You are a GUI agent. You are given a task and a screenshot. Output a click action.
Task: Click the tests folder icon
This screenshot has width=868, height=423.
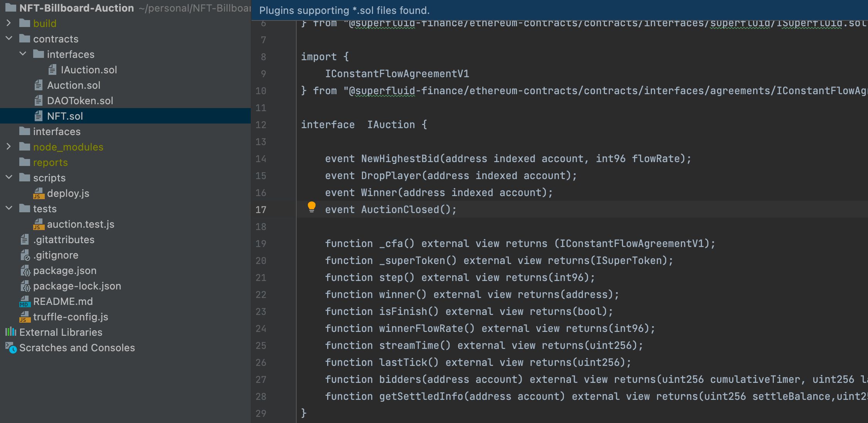25,208
